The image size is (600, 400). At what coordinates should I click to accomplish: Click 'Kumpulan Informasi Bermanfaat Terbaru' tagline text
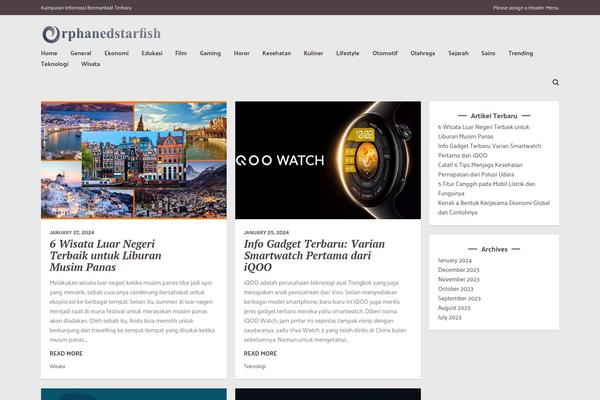pyautogui.click(x=86, y=8)
